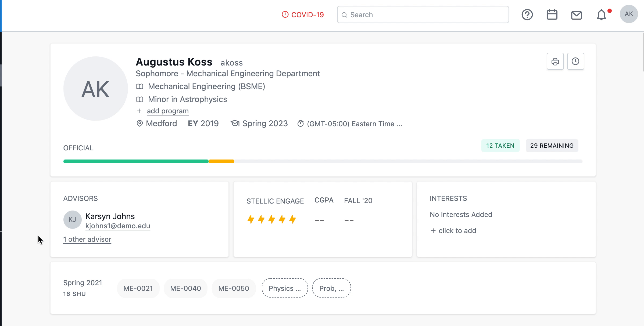Open the history clock icon button

click(x=575, y=61)
